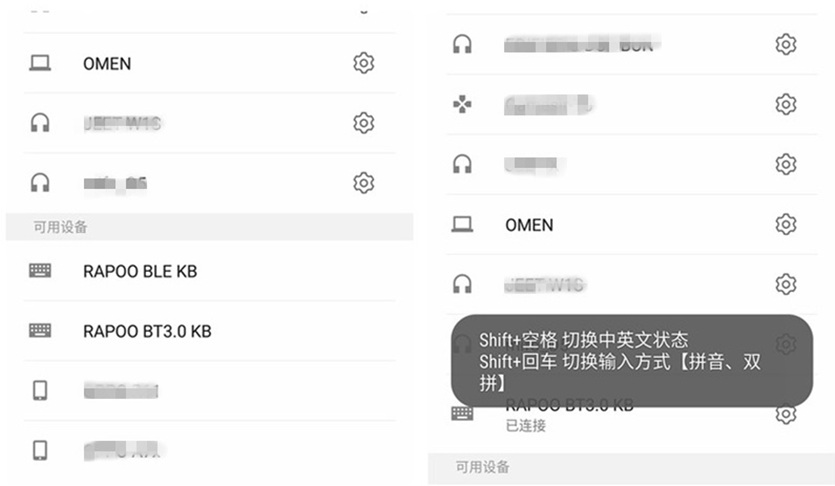Tap the gamepad controller device icon
This screenshot has height=486, width=835.
coord(462,104)
